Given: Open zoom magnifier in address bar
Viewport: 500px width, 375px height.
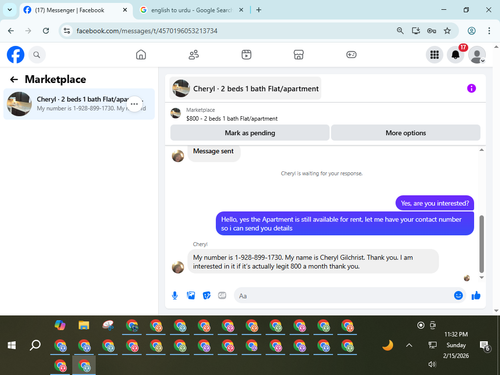Looking at the screenshot, I should pos(400,31).
